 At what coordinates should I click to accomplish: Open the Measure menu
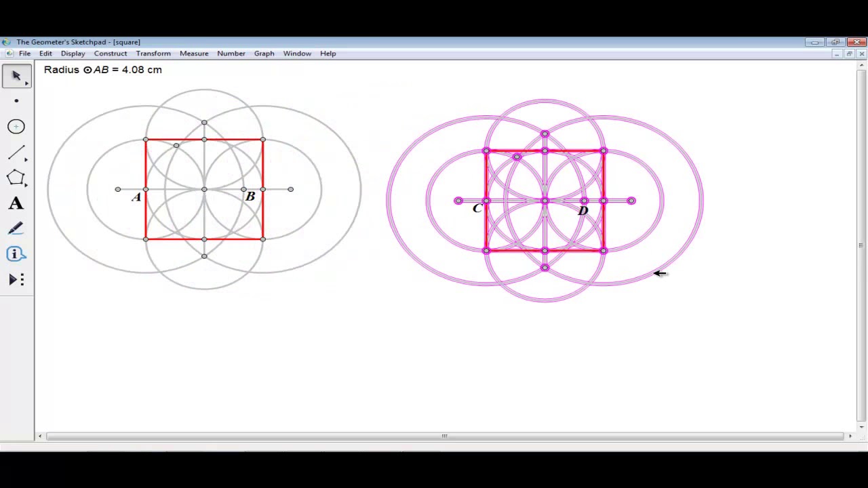click(194, 54)
